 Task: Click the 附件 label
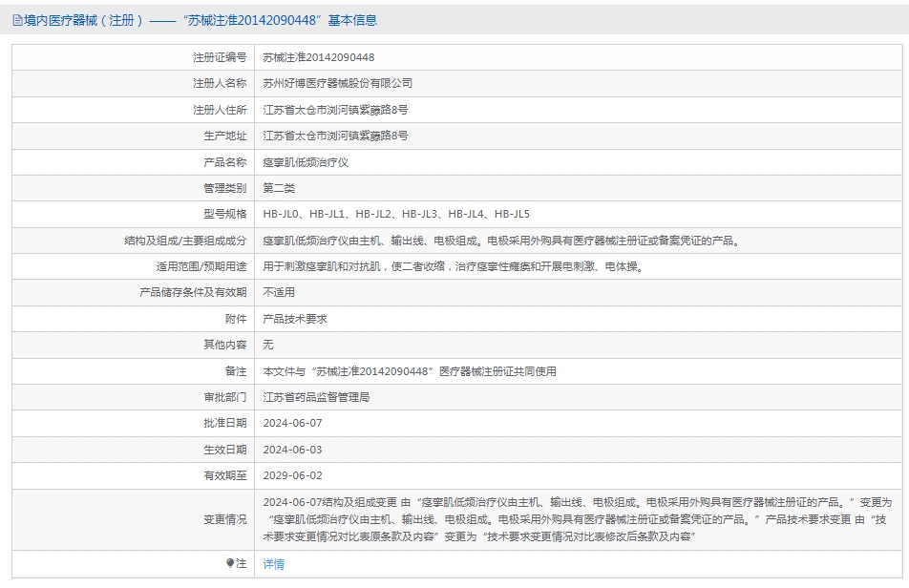(236, 319)
